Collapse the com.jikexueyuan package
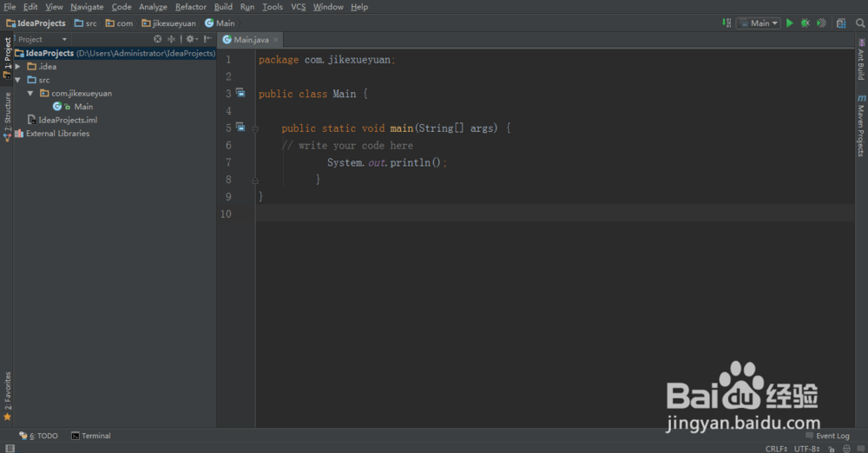868x453 pixels. [x=30, y=93]
